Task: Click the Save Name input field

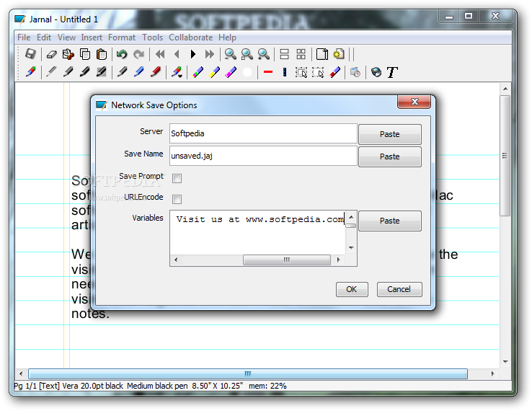Action: (x=263, y=156)
